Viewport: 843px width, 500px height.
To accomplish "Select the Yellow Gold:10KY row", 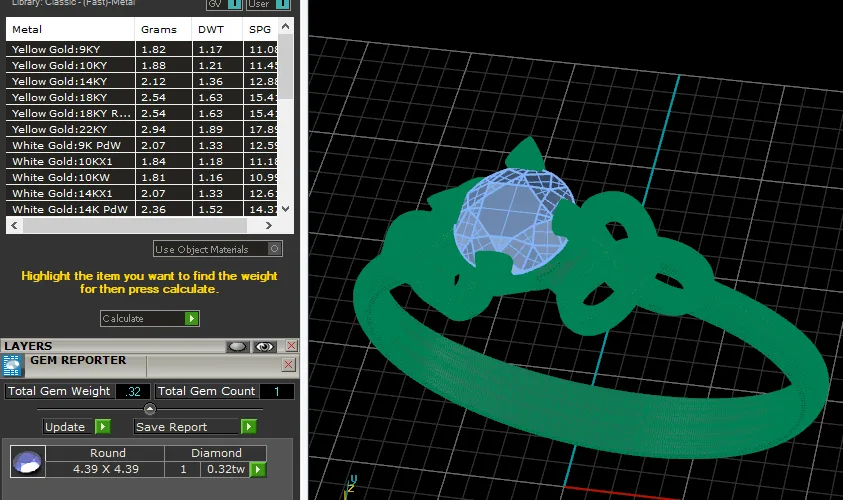I will click(x=142, y=65).
